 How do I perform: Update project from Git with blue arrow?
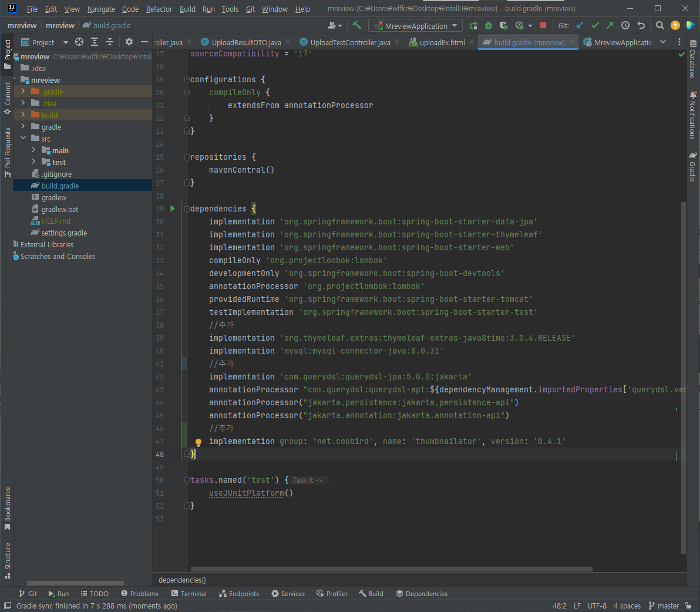click(580, 25)
